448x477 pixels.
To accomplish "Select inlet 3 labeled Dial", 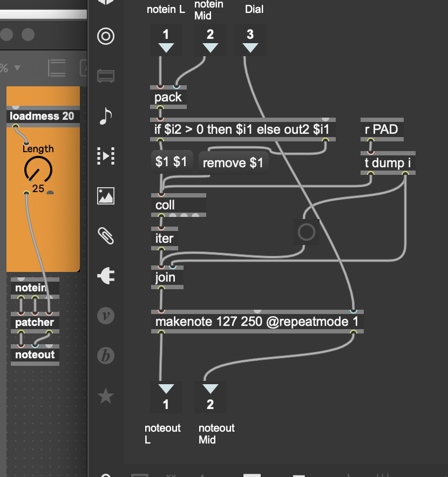I will (x=250, y=40).
